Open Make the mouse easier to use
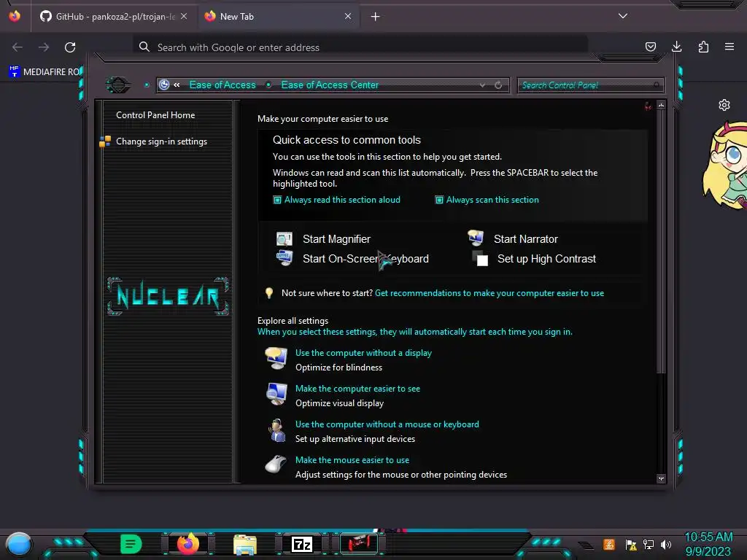Image resolution: width=747 pixels, height=560 pixels. point(352,460)
